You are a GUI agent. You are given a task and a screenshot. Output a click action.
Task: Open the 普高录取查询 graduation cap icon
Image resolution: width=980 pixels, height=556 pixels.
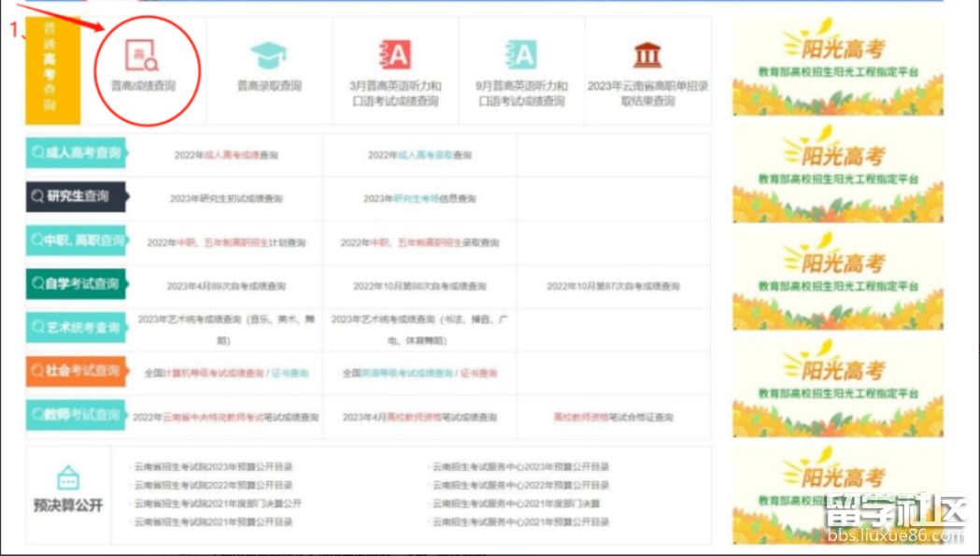[x=269, y=55]
